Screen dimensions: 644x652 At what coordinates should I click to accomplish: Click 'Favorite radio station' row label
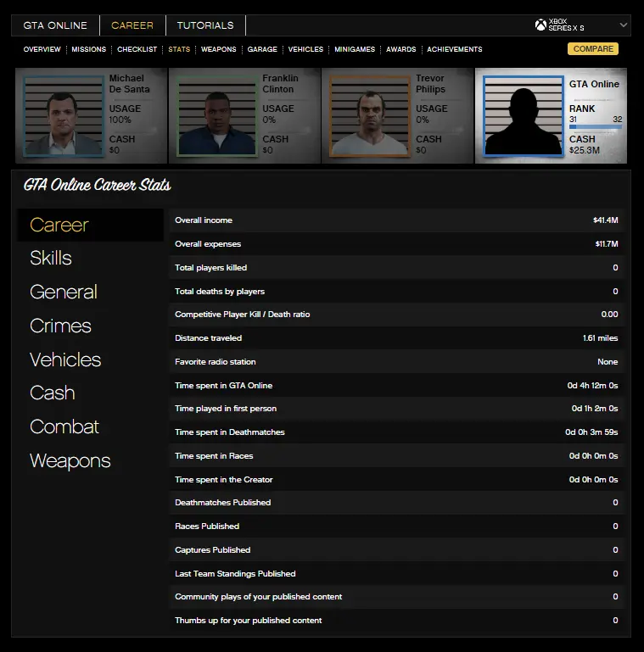216,362
